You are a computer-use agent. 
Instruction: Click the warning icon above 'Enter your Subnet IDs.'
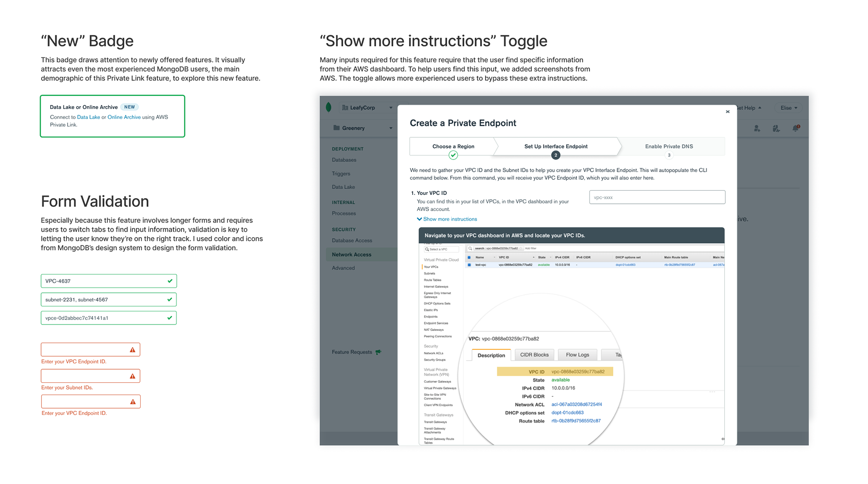[x=132, y=376]
